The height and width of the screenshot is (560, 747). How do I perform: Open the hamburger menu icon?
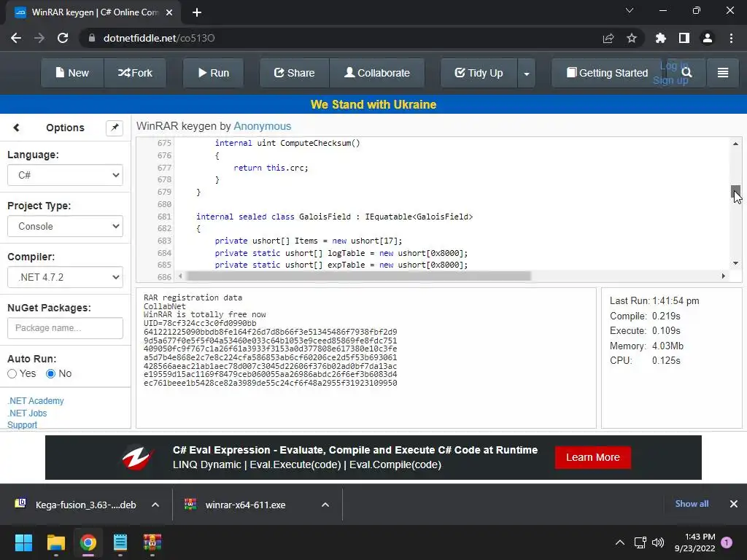(x=723, y=72)
